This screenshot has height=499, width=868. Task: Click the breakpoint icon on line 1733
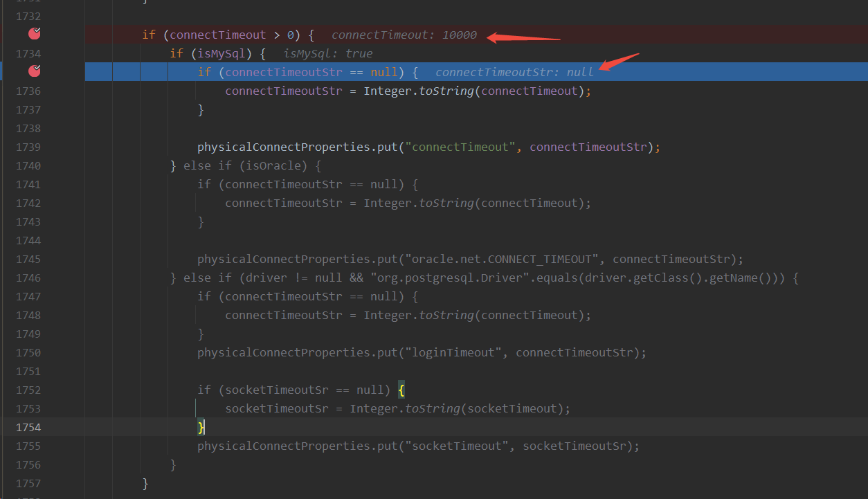click(x=33, y=33)
